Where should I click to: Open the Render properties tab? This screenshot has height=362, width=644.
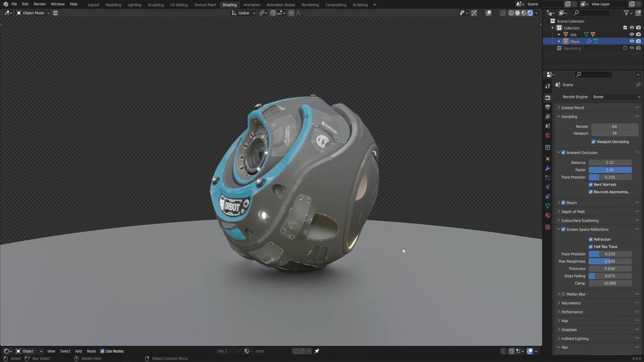[x=547, y=98]
